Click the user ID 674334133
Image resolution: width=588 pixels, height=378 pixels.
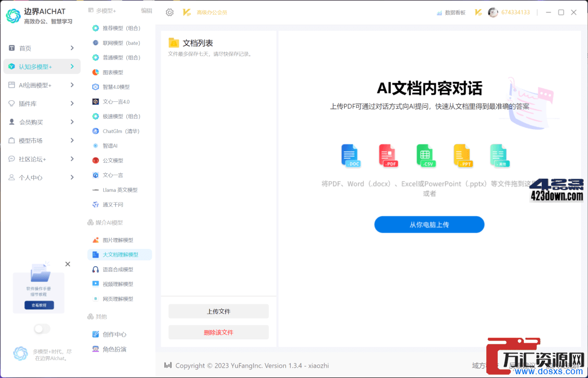coord(516,13)
